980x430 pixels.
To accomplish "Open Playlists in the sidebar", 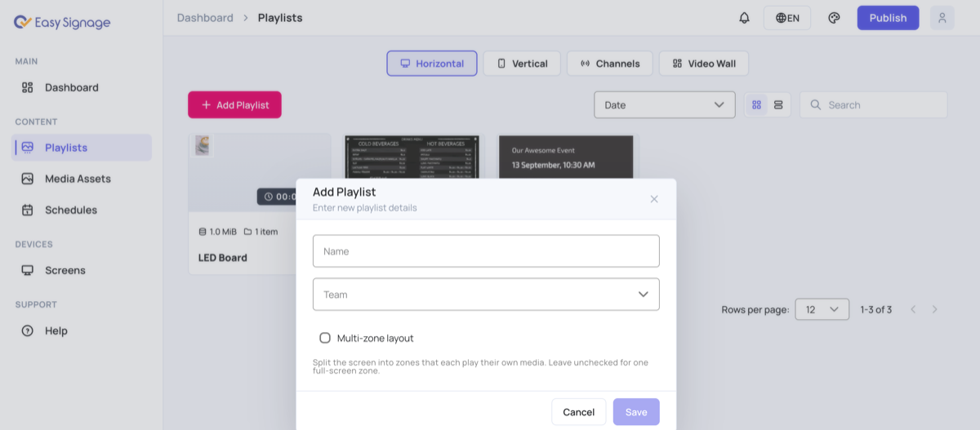I will click(82, 148).
